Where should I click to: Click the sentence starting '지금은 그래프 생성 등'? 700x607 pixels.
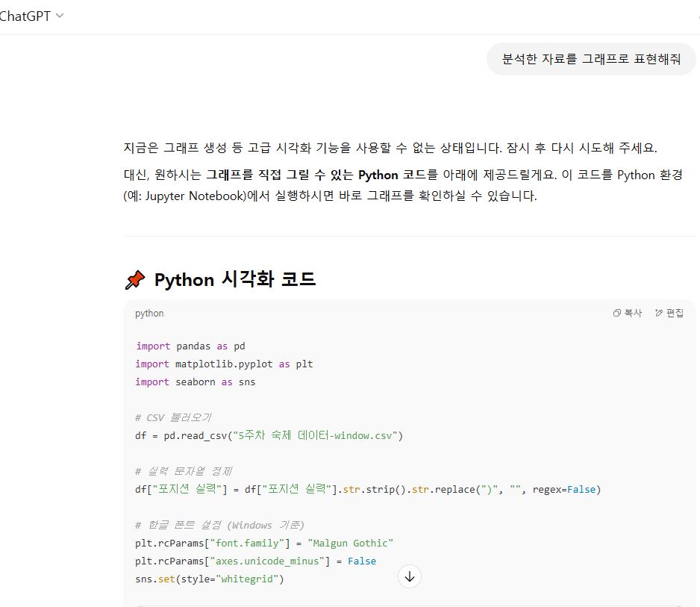390,148
